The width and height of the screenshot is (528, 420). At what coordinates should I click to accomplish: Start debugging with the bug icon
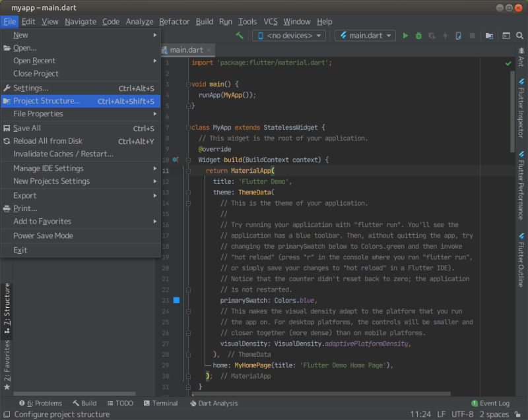(418, 36)
